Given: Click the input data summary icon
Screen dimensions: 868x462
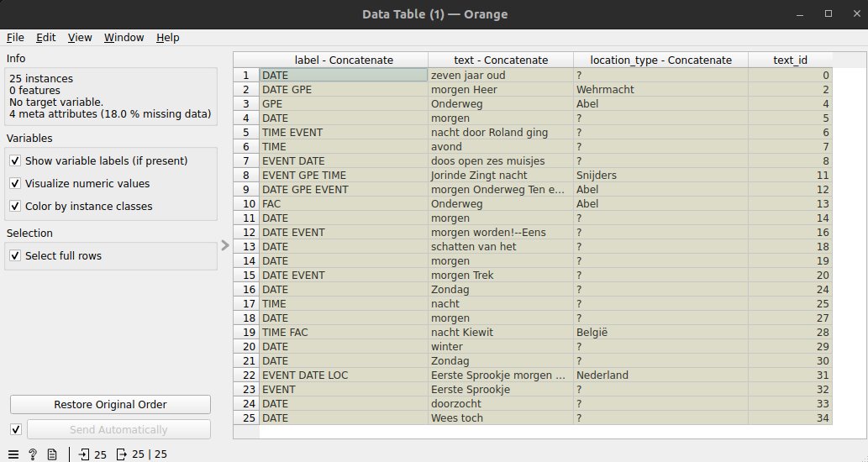Looking at the screenshot, I should pos(83,454).
